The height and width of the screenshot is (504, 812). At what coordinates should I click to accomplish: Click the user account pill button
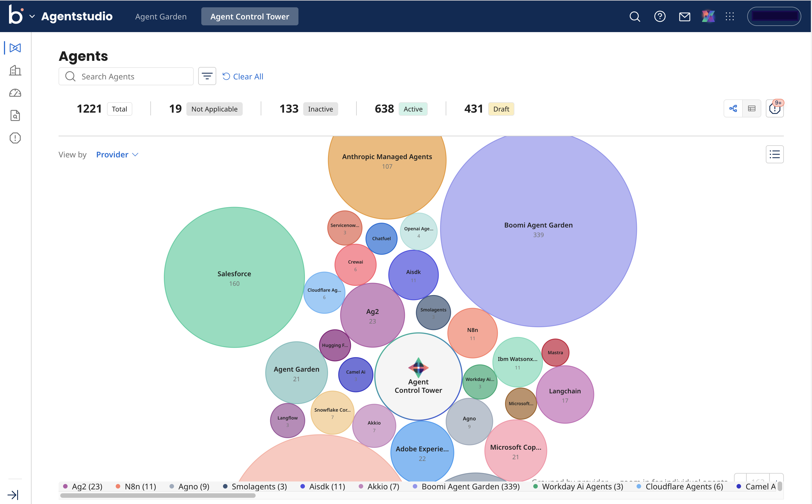[774, 16]
